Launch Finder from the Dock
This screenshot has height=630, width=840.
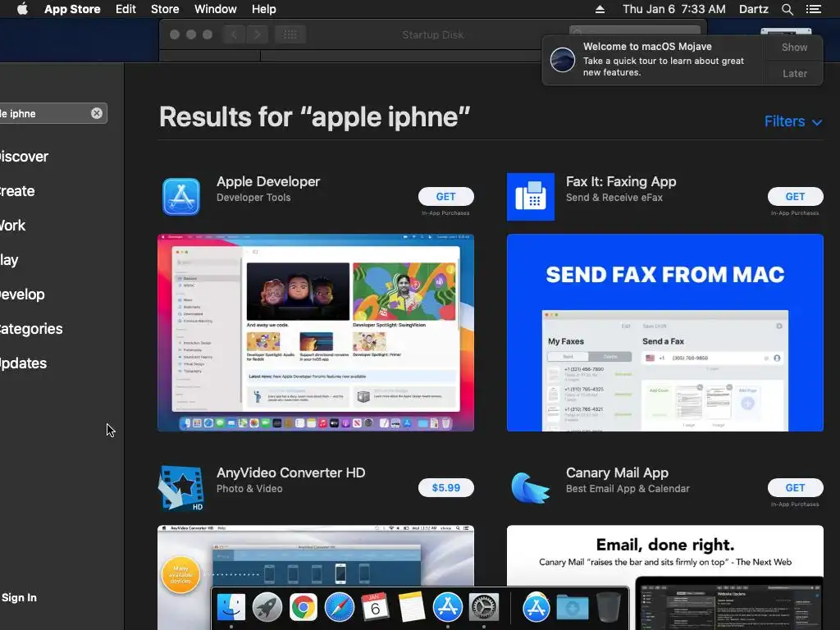point(231,608)
